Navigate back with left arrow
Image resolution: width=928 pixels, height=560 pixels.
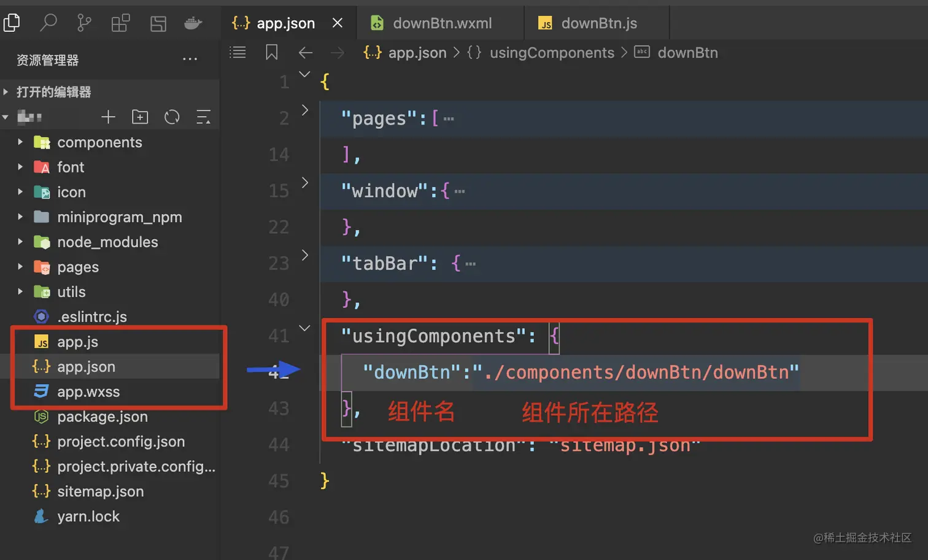pos(305,53)
